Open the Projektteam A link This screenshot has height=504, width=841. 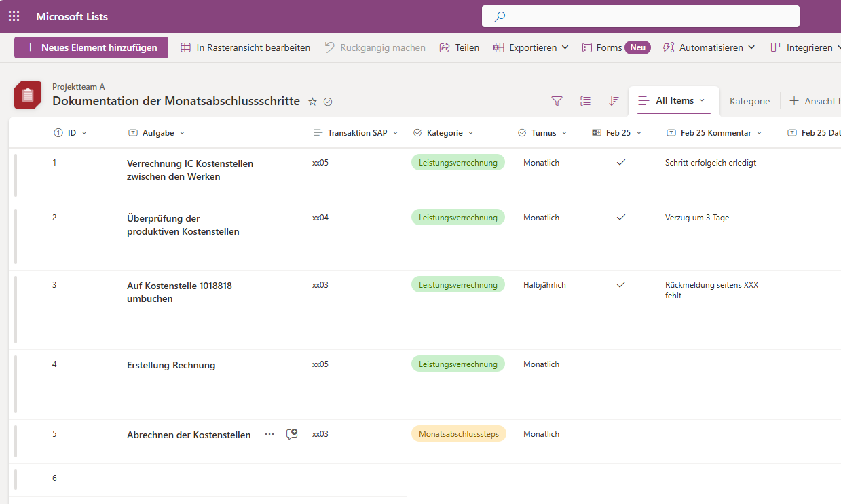(79, 87)
